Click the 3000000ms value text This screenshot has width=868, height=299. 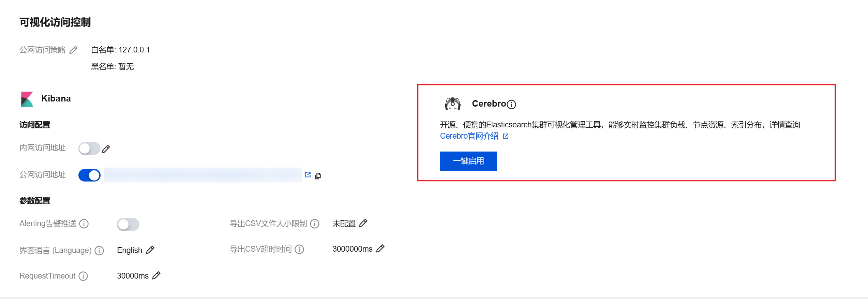353,249
